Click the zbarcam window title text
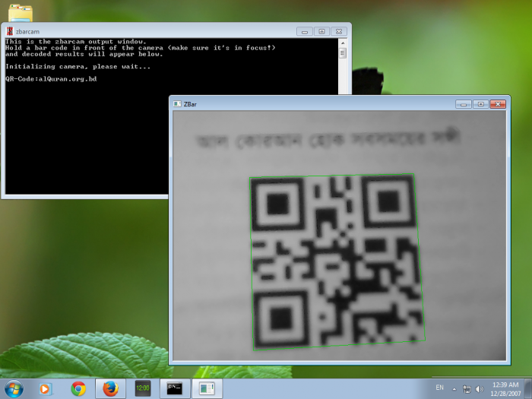The height and width of the screenshot is (399, 532). click(x=27, y=32)
